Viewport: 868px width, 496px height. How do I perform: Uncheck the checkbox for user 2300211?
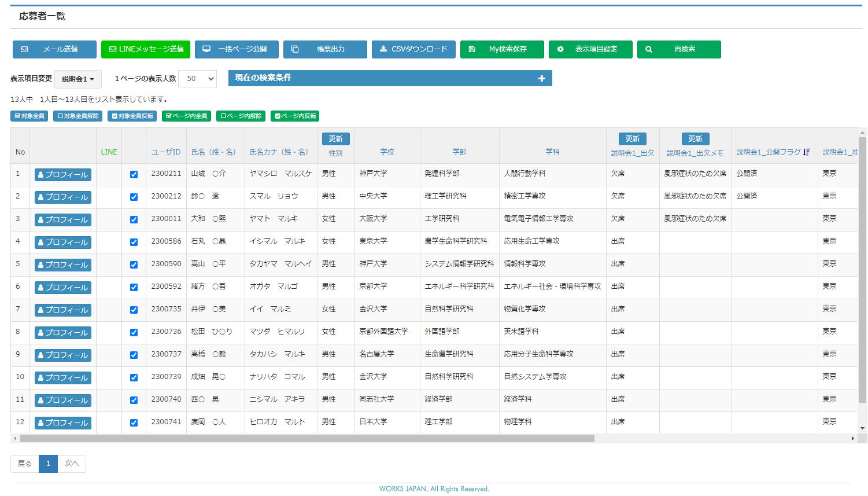(134, 174)
